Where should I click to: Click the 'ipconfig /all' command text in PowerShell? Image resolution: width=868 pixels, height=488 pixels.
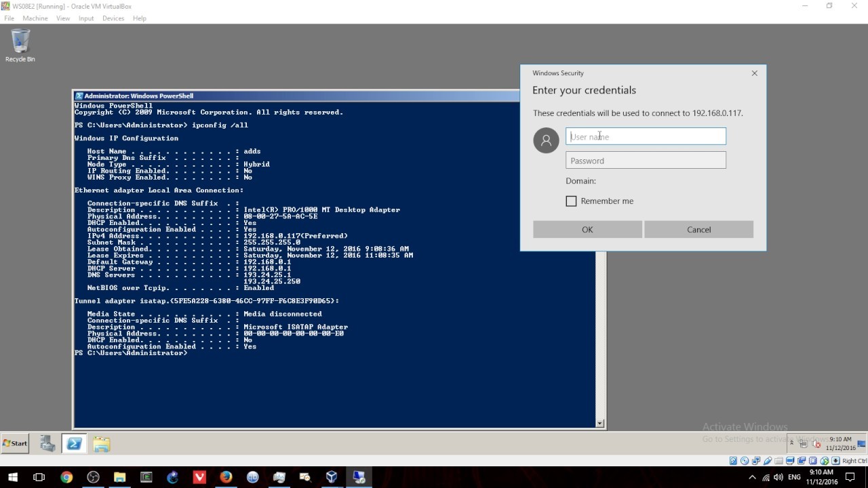220,125
